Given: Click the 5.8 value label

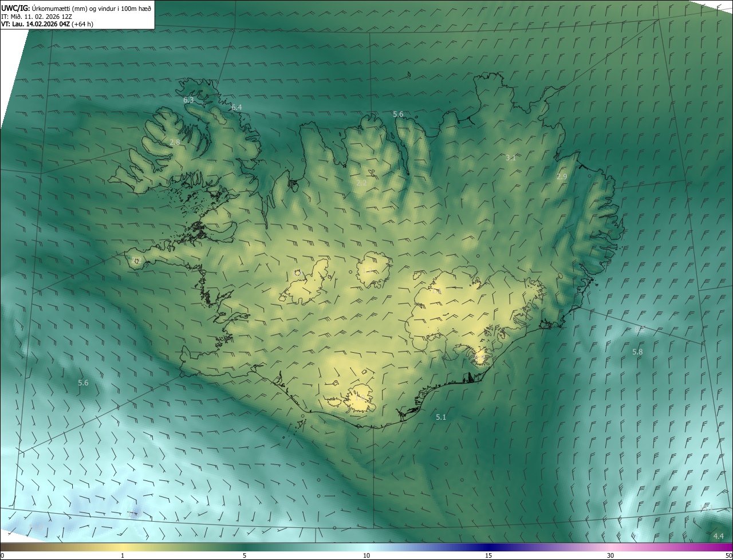Looking at the screenshot, I should [637, 352].
